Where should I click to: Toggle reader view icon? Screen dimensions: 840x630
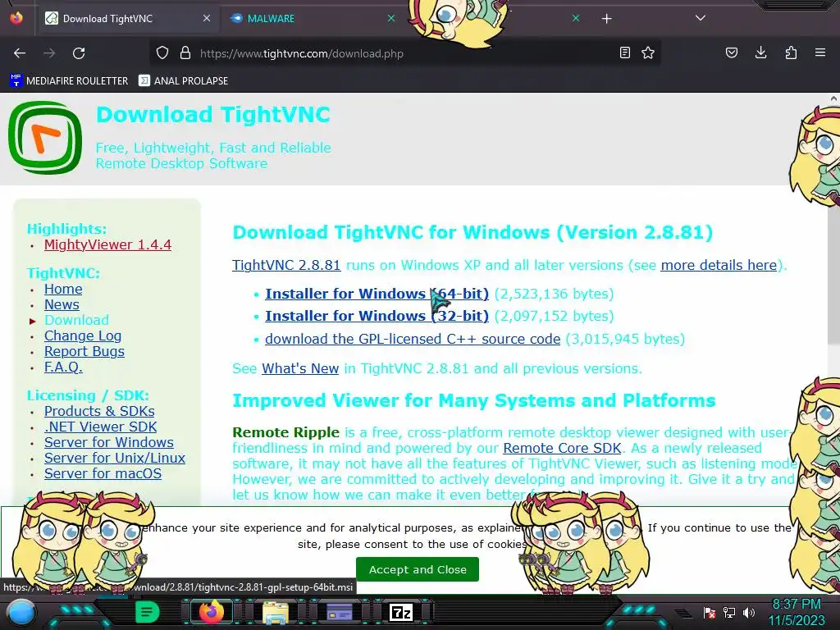tap(624, 53)
